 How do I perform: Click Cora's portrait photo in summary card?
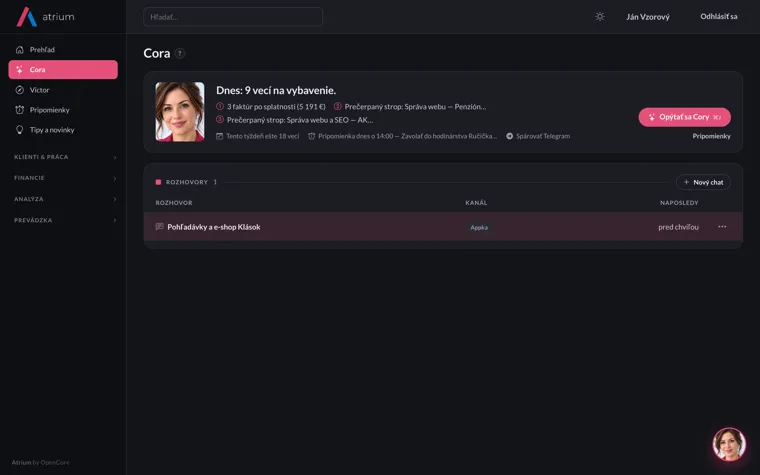180,112
